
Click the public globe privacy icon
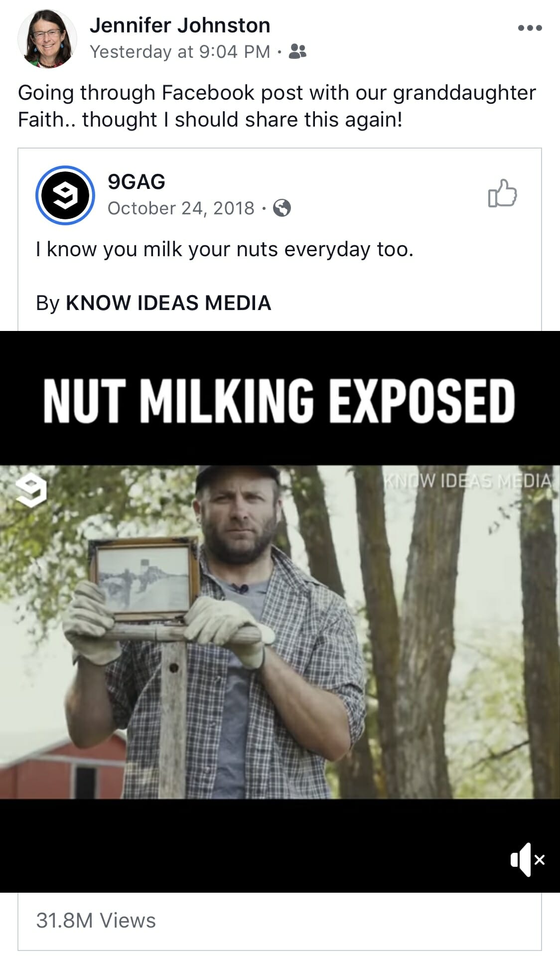[x=282, y=208]
